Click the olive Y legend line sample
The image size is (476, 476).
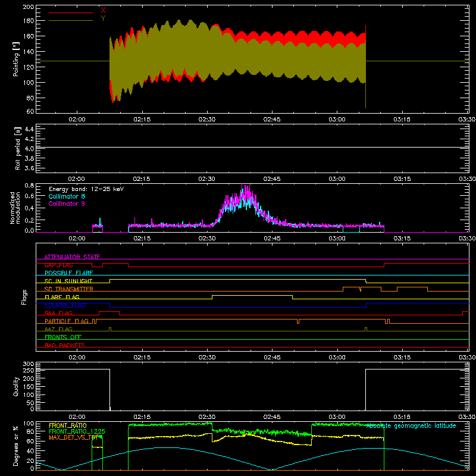pos(71,21)
